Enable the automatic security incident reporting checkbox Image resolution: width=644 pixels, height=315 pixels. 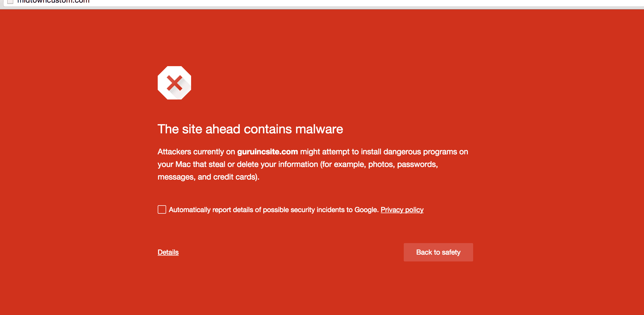162,209
